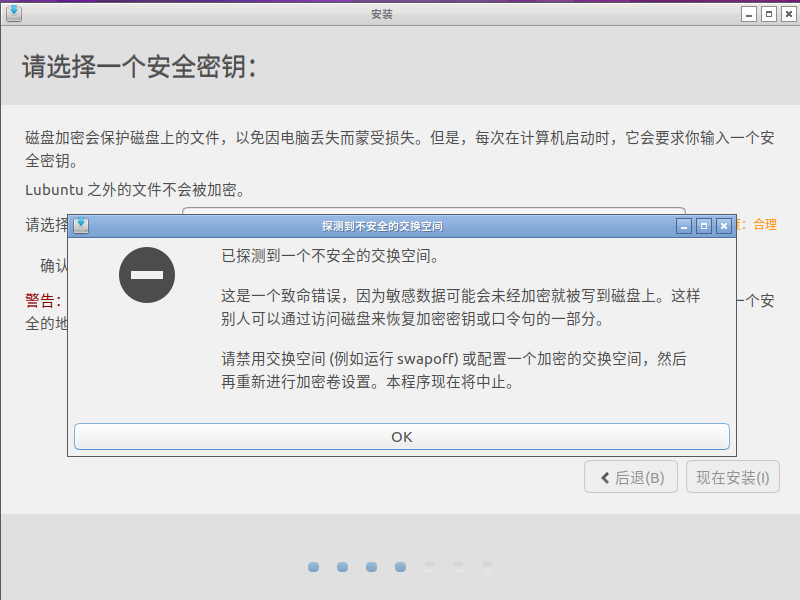Image resolution: width=800 pixels, height=600 pixels.
Task: Click the fourth blue progress dot
Action: coord(401,567)
